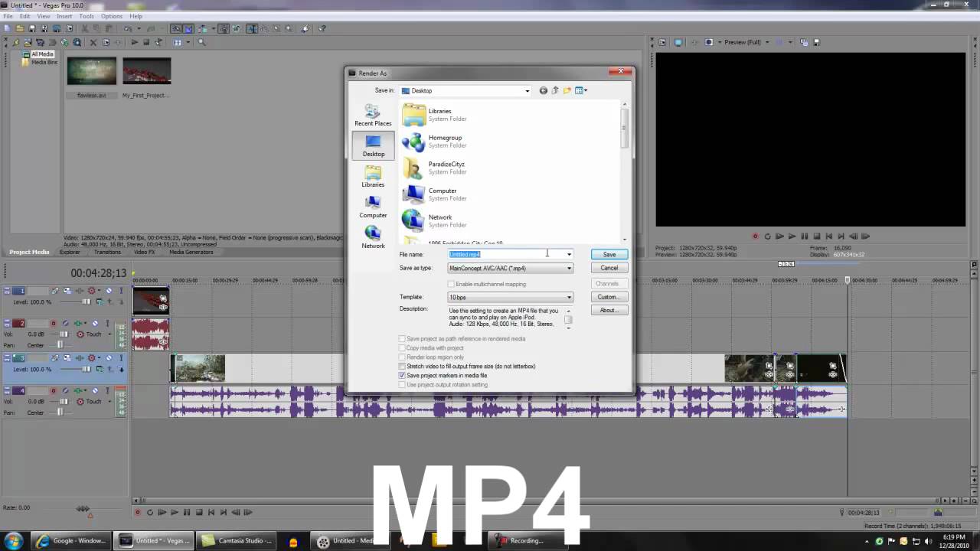Start media preview in Project Media toolbar
The width and height of the screenshot is (980, 551).
tap(135, 42)
